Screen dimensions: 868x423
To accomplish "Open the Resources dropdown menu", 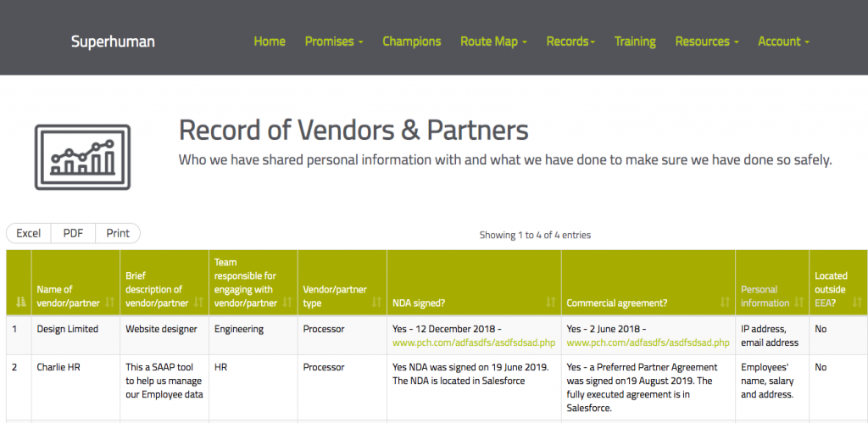I will pyautogui.click(x=707, y=42).
